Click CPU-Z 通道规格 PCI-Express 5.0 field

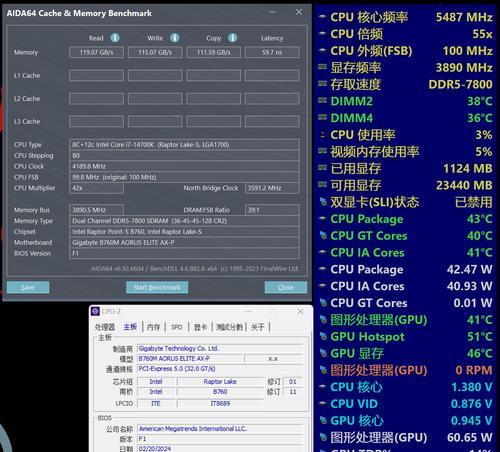(x=220, y=369)
